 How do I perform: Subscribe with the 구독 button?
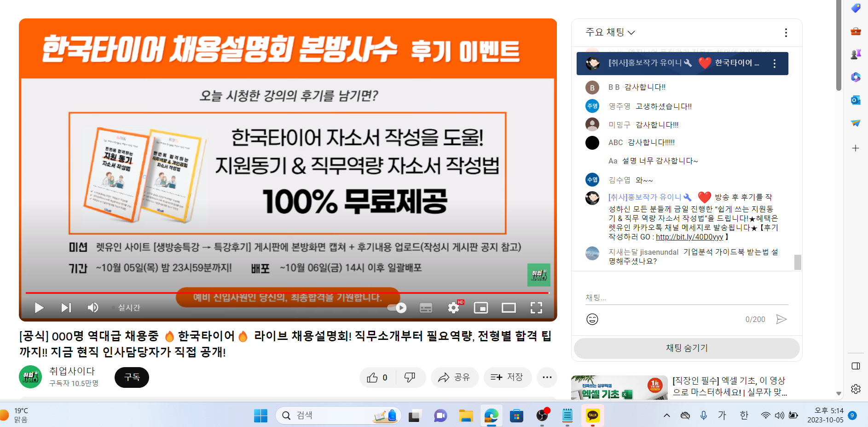tap(132, 377)
